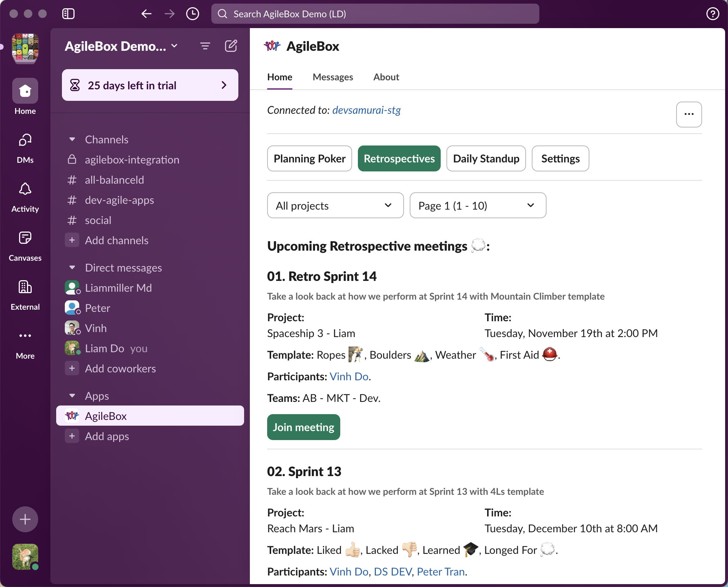Open Canvases from the left rail
This screenshot has width=728, height=587.
click(25, 238)
